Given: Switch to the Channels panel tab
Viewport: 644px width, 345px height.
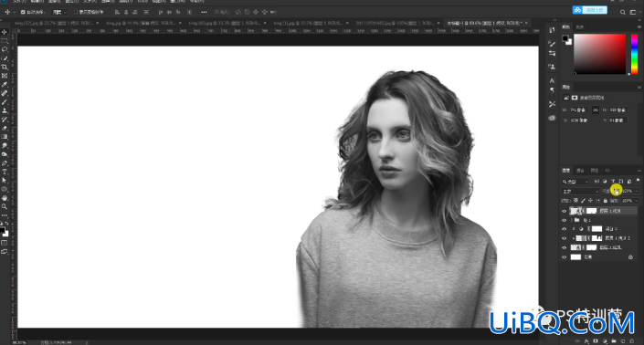Looking at the screenshot, I should coord(580,171).
